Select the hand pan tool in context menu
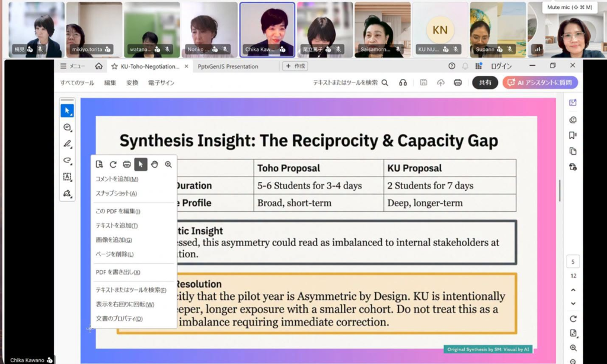Screen dimensions: 607x364 155,164
